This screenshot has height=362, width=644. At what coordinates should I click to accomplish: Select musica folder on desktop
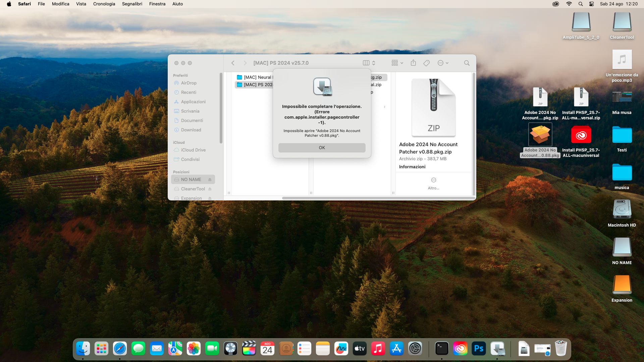622,177
